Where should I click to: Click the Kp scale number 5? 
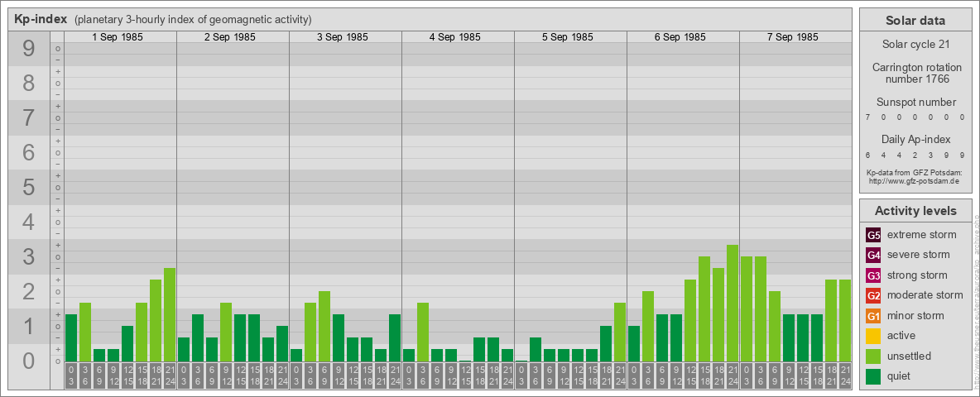(29, 187)
